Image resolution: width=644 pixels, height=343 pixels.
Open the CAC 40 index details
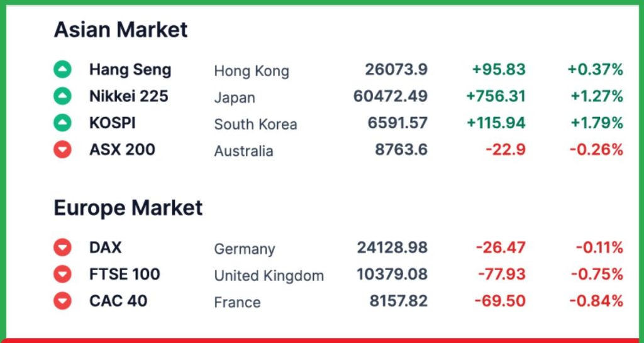(118, 301)
